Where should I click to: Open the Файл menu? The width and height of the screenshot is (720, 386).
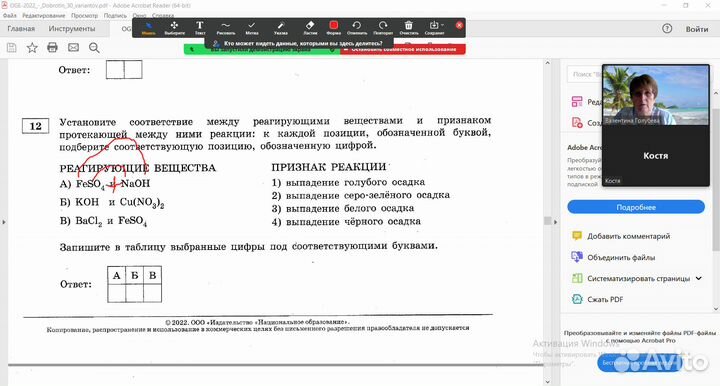tap(10, 15)
